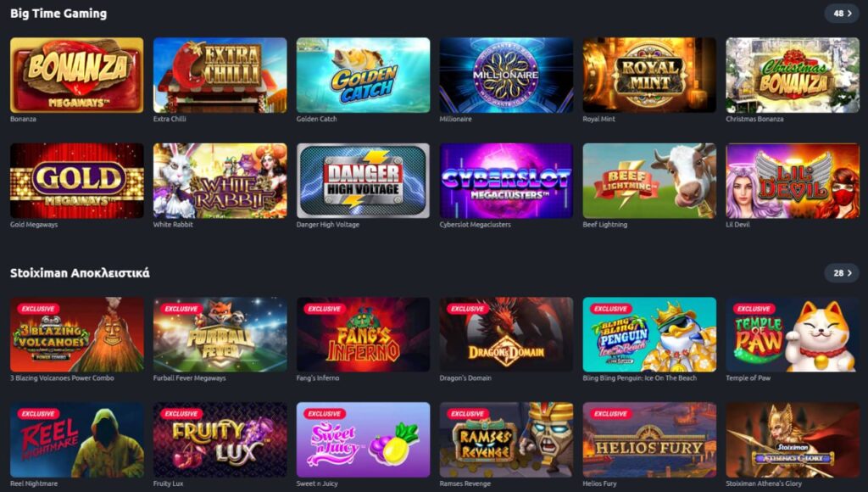Click the Bling Bling Penguin title link

(x=639, y=377)
